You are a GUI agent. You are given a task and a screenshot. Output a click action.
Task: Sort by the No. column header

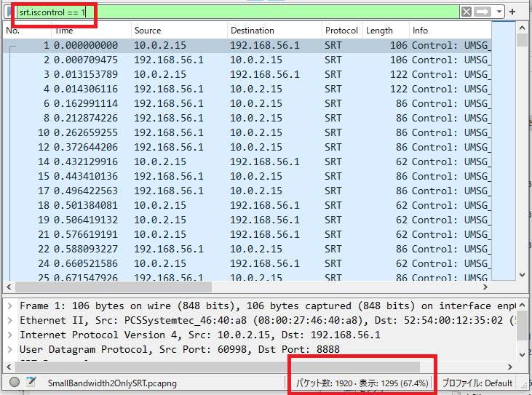(27, 31)
